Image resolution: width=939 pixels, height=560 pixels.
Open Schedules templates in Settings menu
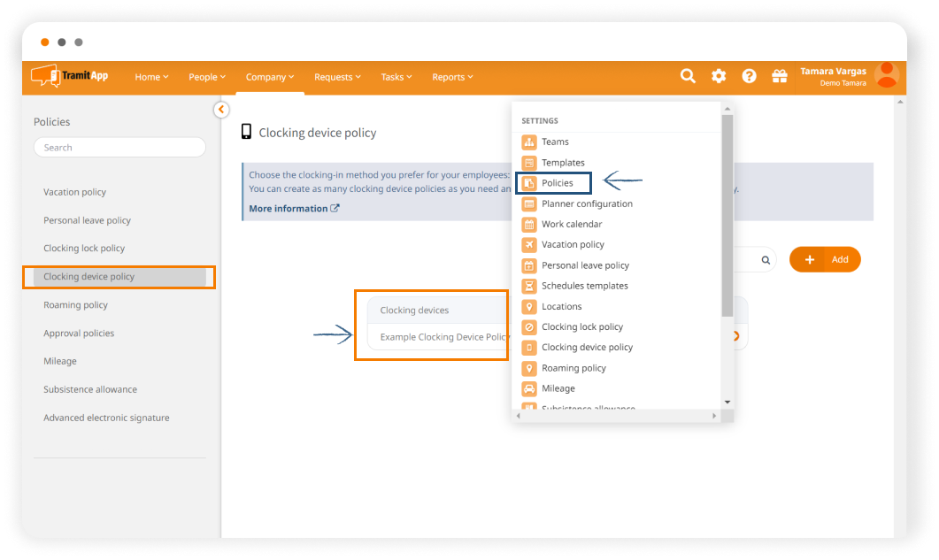584,286
